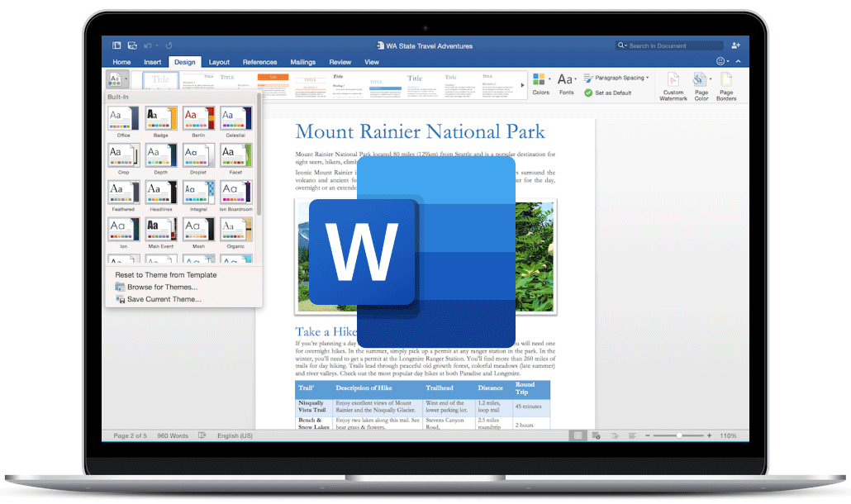Click Page 2 of 5 indicator
This screenshot has height=504, width=851.
[x=131, y=435]
